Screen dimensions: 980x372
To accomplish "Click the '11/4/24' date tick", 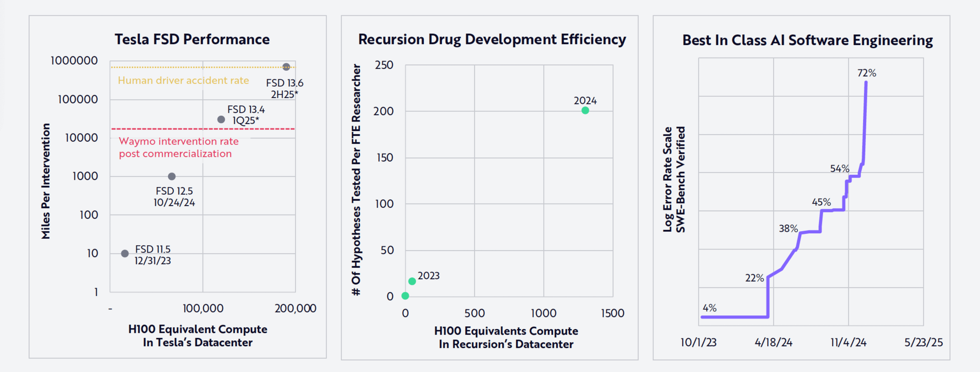I will pos(848,342).
